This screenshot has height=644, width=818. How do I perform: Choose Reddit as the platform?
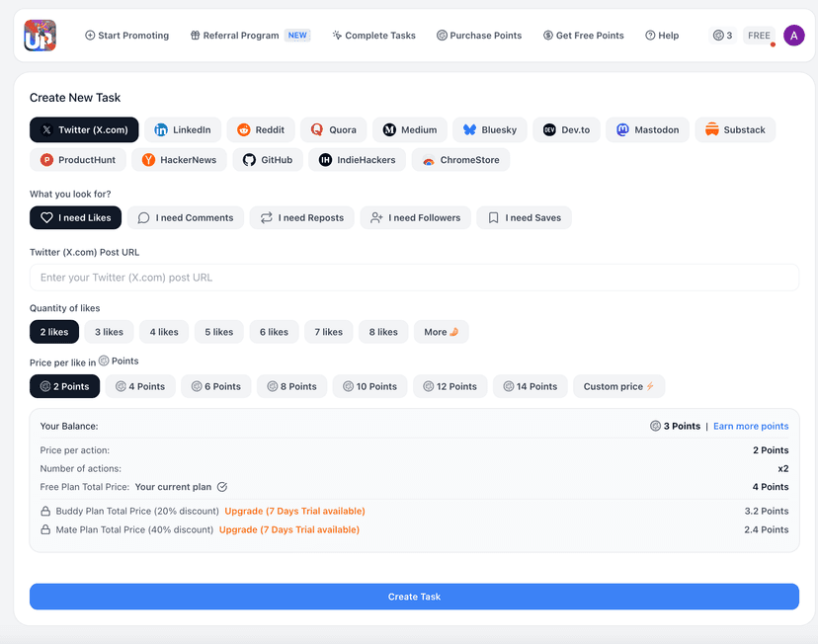[261, 129]
